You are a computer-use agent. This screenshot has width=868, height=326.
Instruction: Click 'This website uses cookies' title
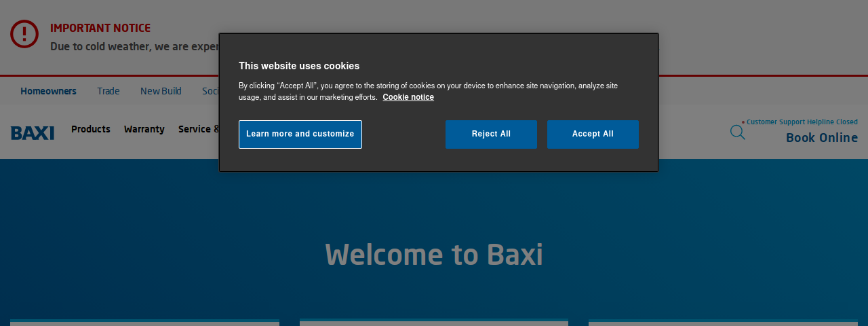[299, 66]
